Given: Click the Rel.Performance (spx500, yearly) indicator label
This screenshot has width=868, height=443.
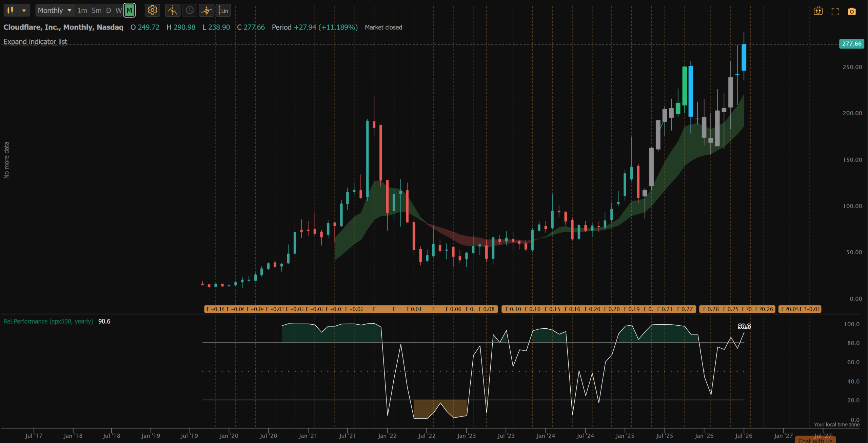Looking at the screenshot, I should (48, 321).
